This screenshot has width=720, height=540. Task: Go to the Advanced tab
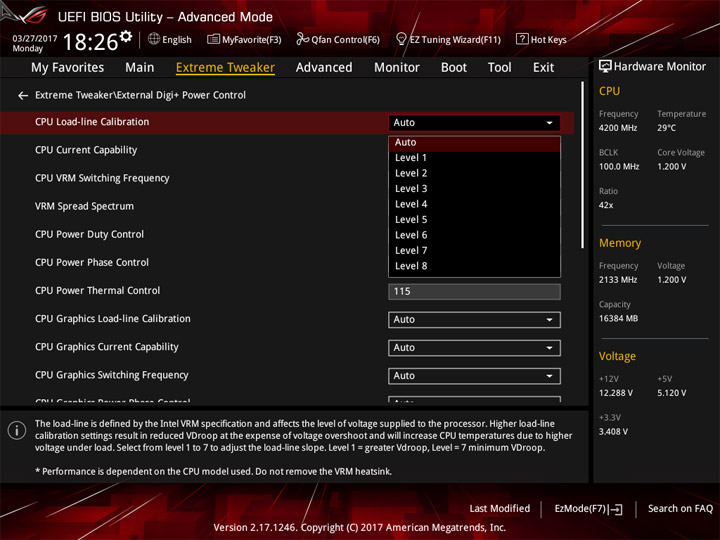324,68
